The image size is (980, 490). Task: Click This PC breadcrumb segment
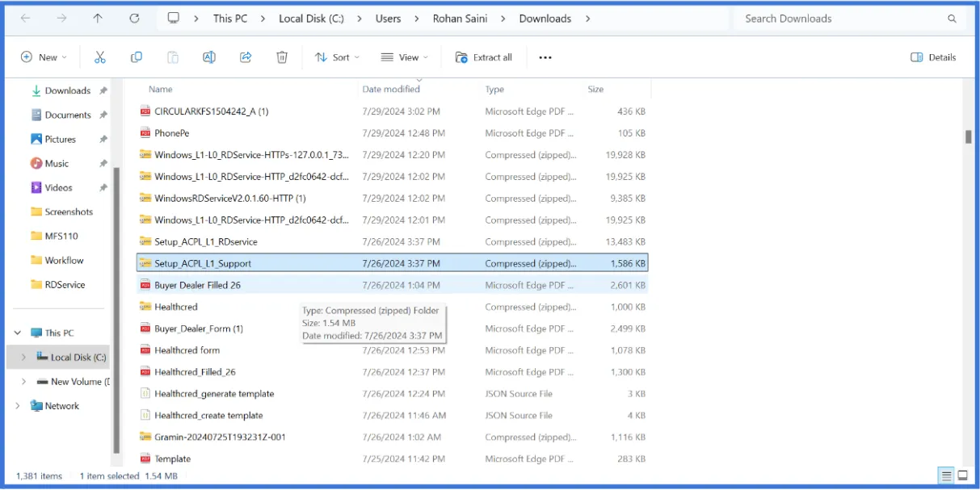coord(230,19)
